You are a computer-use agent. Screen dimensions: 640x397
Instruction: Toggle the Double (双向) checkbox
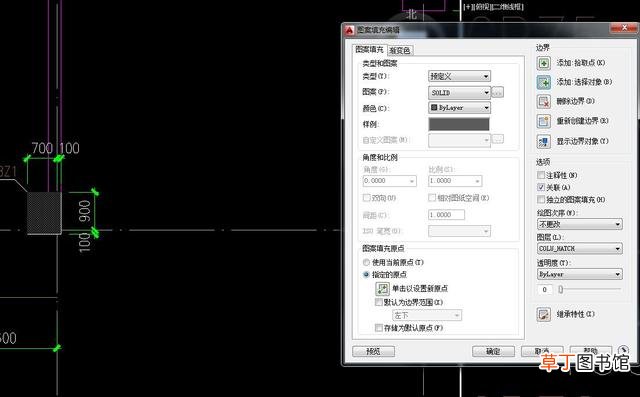pyautogui.click(x=367, y=198)
